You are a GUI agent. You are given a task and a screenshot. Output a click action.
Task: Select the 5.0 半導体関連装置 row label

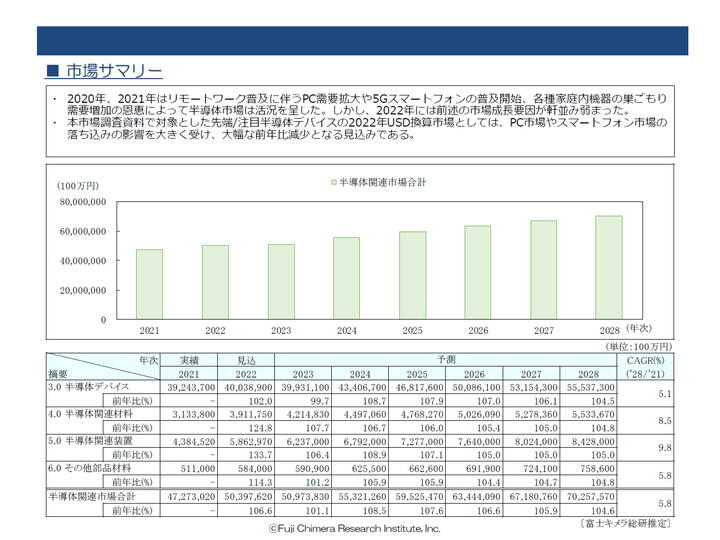(x=90, y=441)
